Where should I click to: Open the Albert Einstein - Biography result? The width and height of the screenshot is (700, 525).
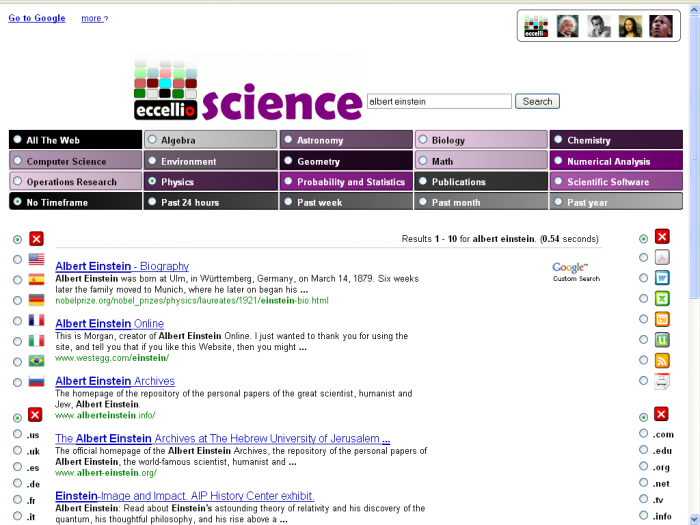tap(122, 266)
